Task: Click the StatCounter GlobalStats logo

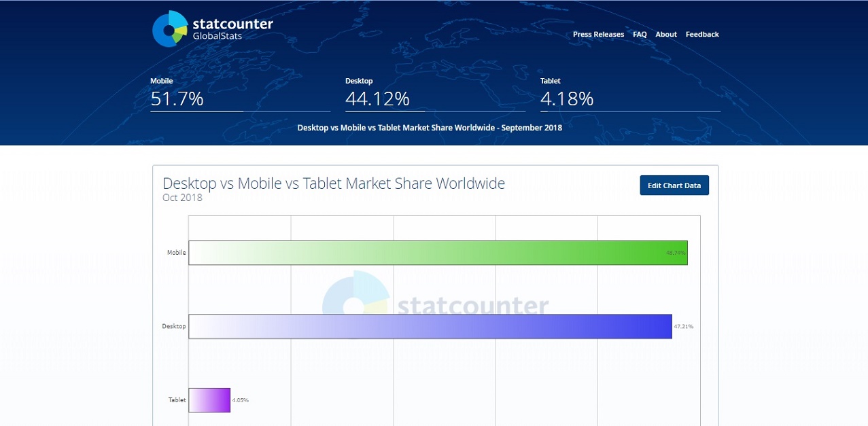Action: pyautogui.click(x=212, y=29)
